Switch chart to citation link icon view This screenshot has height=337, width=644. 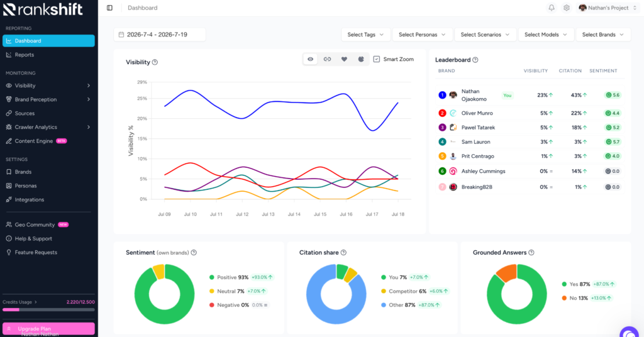327,59
